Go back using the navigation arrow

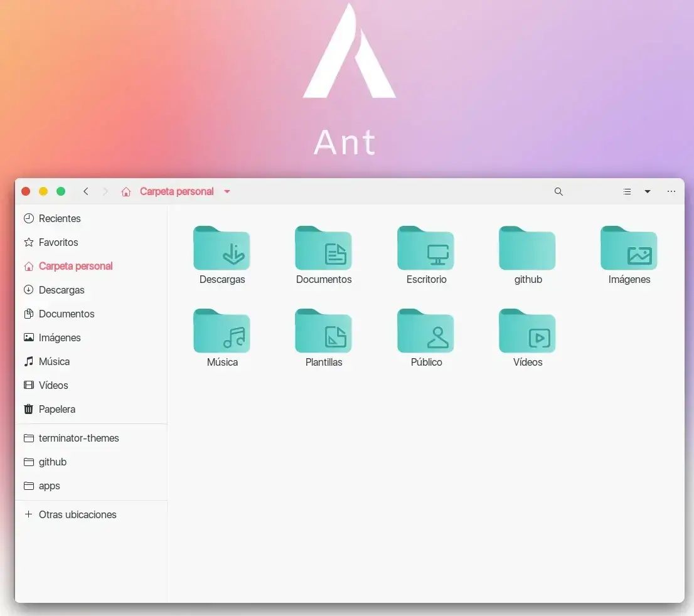(x=86, y=192)
